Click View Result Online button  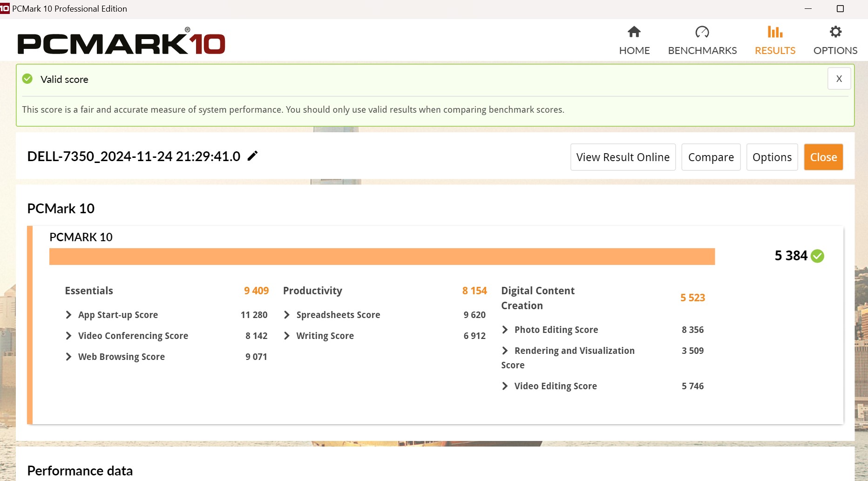point(623,157)
